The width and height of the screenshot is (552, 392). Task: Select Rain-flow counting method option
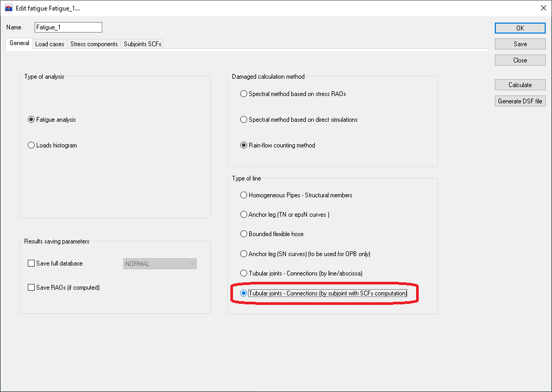[x=243, y=145]
